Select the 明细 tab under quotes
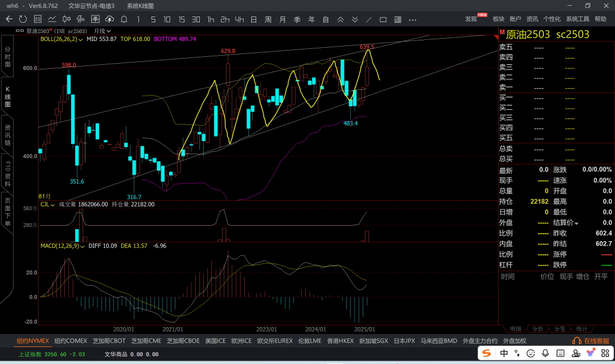 [x=515, y=329]
